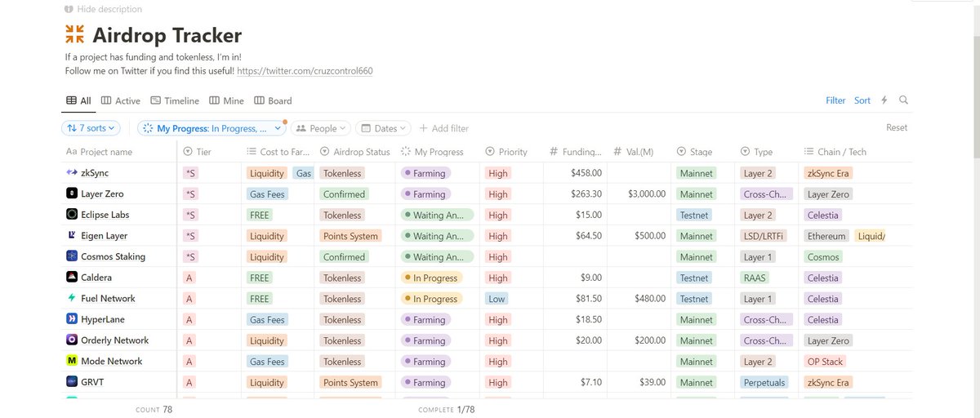Click the Airdrop Tracker page icon

[74, 35]
